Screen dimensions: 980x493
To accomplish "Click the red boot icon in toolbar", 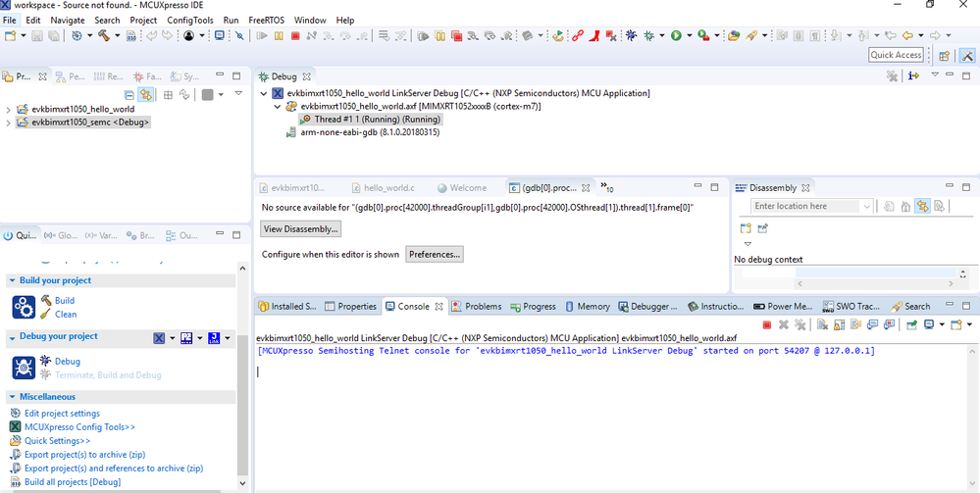I will (595, 35).
